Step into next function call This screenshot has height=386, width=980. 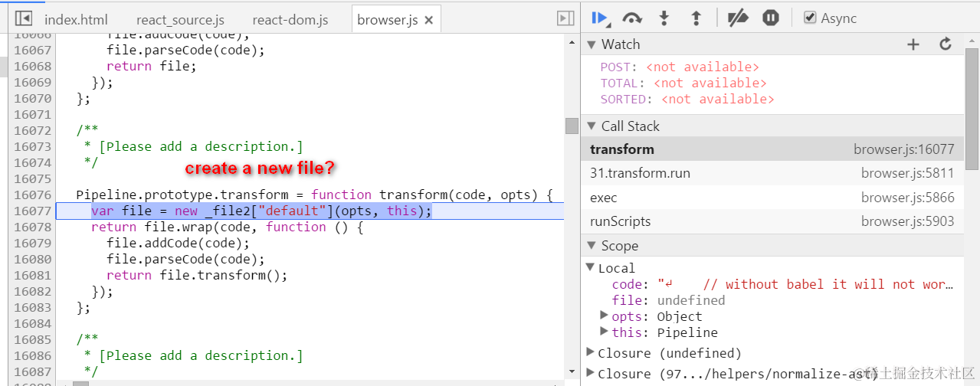coord(664,18)
